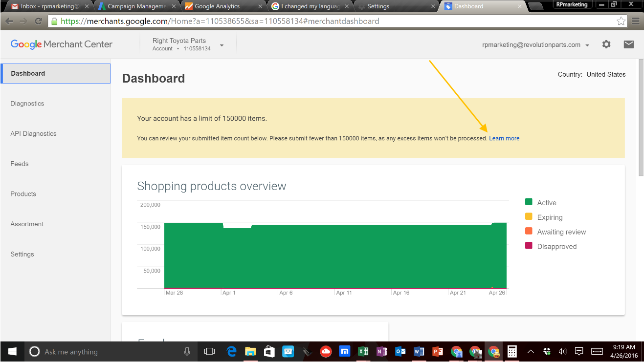The width and height of the screenshot is (644, 362).
Task: Open the Dropbox tray icon
Action: point(547,352)
